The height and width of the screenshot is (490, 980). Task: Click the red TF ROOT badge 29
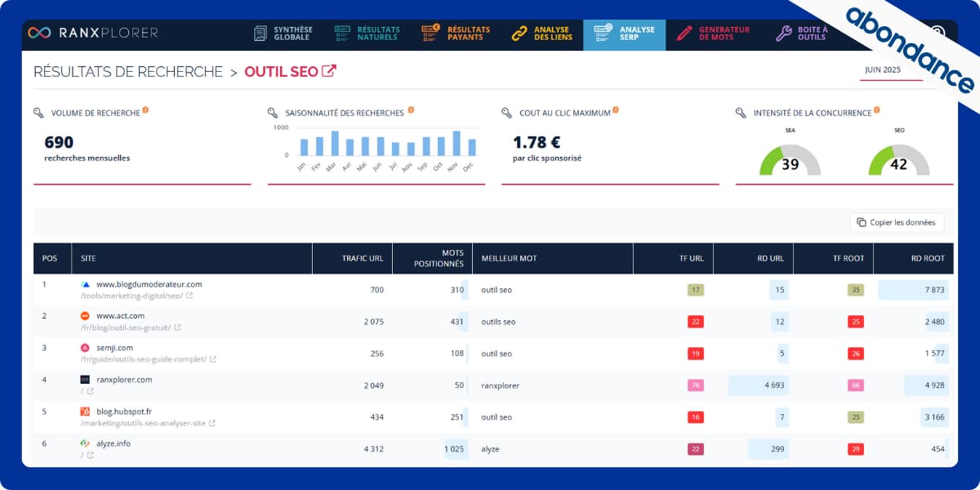[x=856, y=449]
